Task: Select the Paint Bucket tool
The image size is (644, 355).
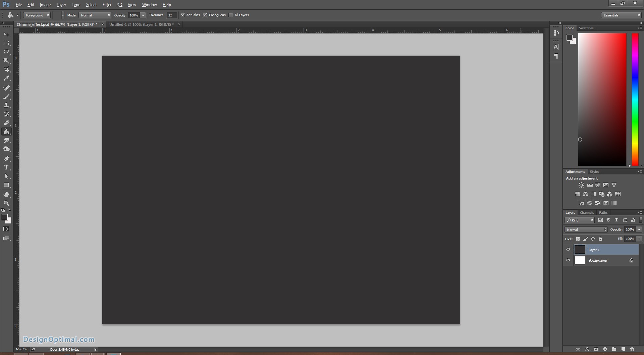Action: coord(6,132)
